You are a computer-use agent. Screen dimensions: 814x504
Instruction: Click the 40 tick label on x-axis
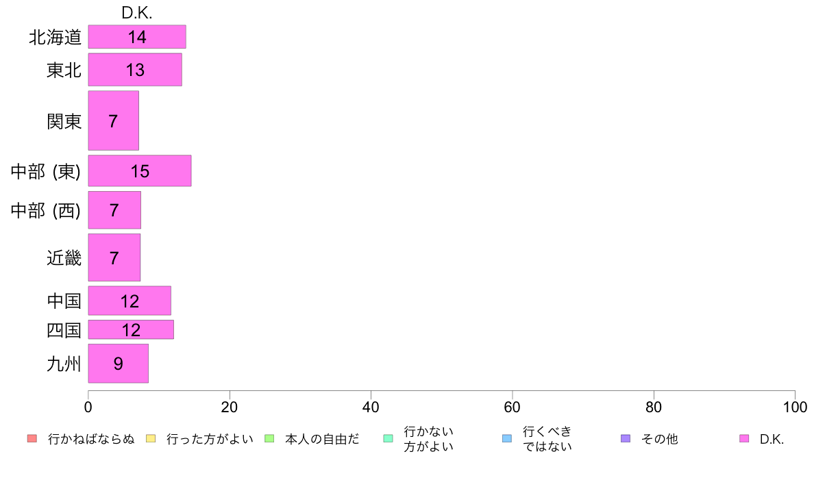pyautogui.click(x=371, y=407)
